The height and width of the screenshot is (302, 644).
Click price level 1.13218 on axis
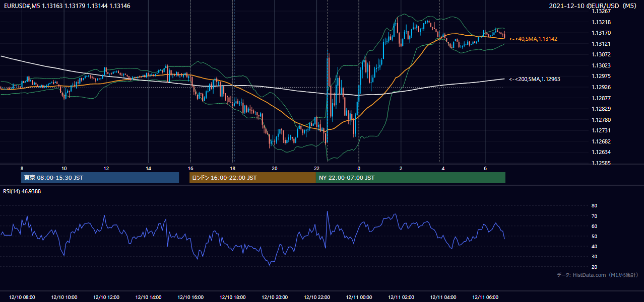tap(601, 23)
